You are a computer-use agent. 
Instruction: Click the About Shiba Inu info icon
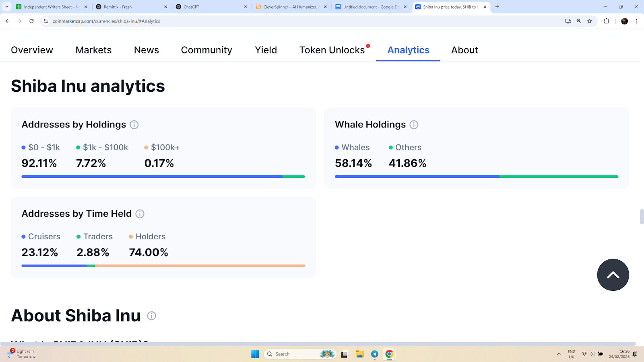point(151,316)
